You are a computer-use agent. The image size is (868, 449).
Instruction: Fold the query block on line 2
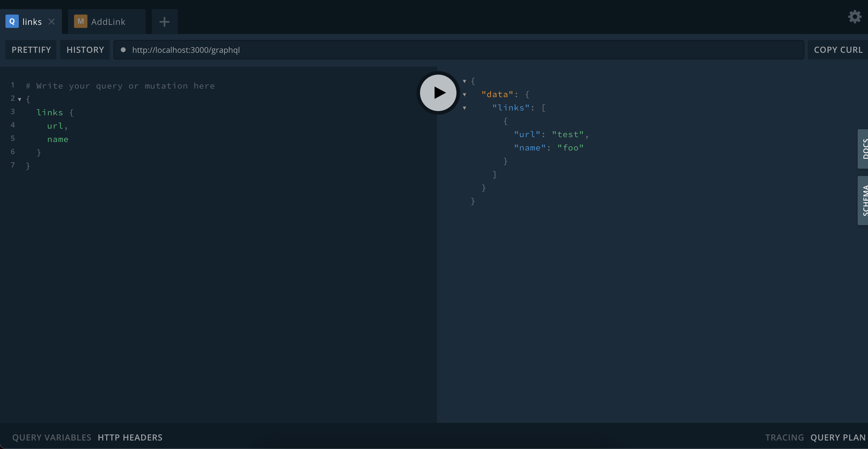click(x=19, y=100)
